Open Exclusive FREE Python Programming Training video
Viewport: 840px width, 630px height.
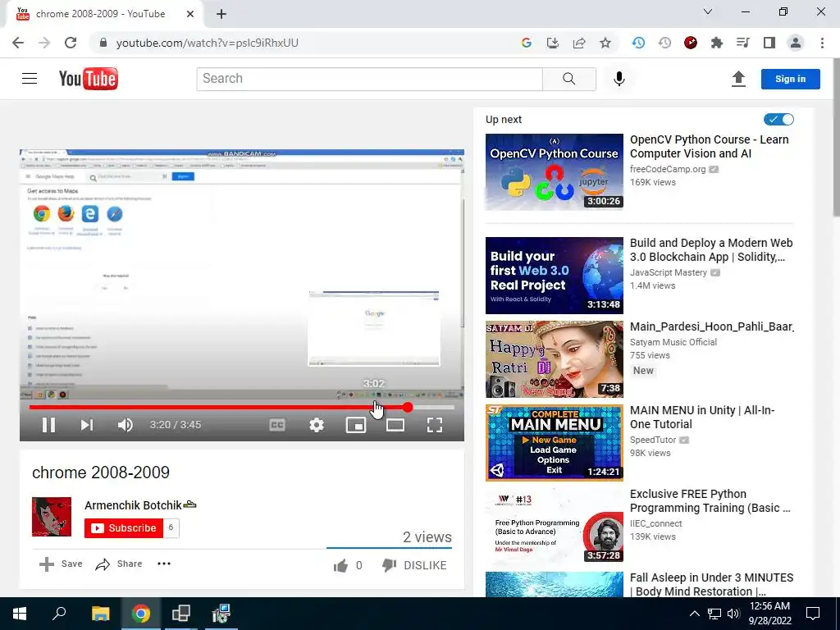coord(710,500)
